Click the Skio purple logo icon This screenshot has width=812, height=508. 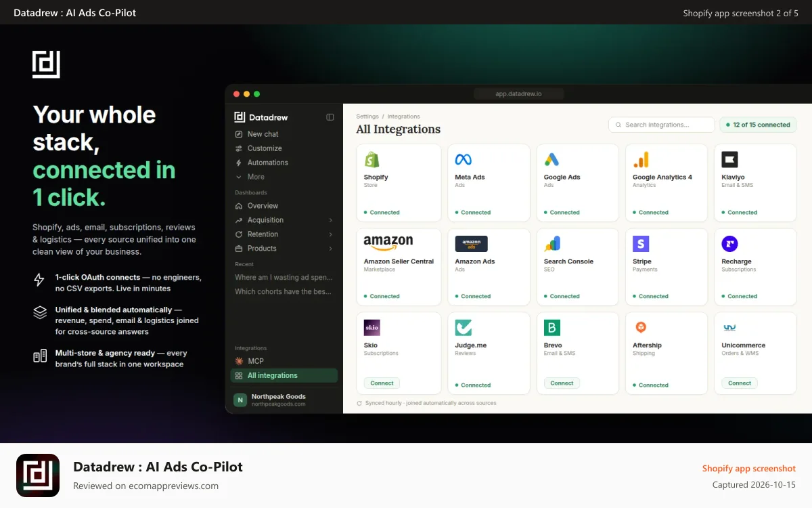coord(371,328)
